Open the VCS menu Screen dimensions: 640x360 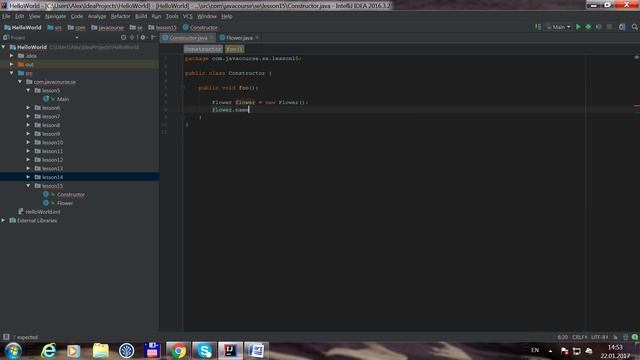click(187, 16)
